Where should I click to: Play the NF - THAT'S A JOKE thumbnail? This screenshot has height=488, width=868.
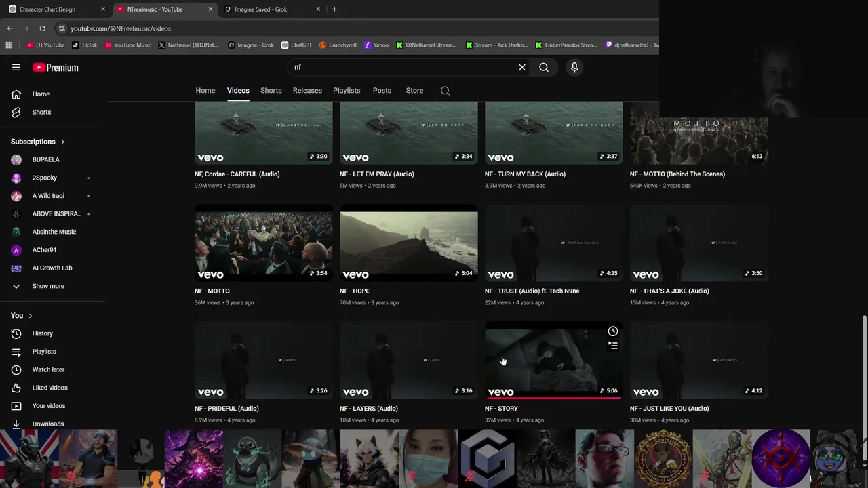tap(698, 243)
